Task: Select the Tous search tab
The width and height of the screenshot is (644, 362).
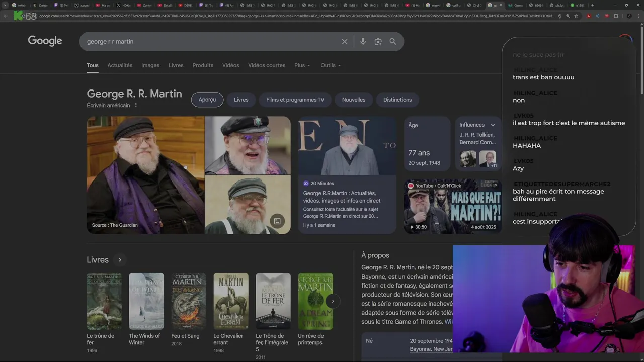Action: pos(93,65)
